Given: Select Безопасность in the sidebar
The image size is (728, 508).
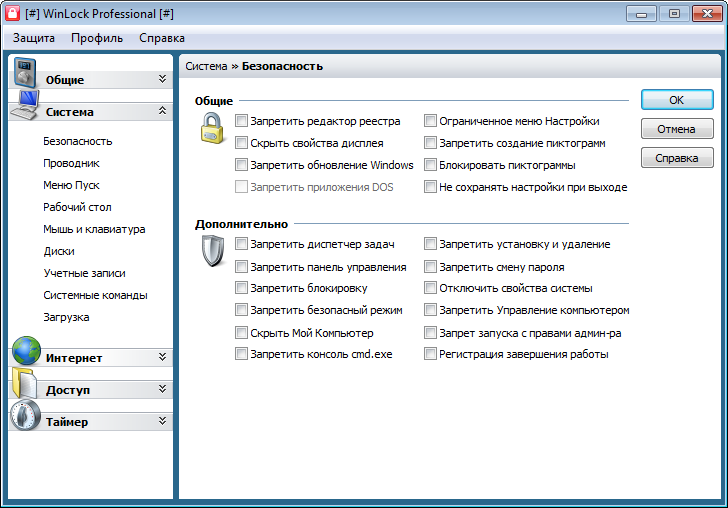Looking at the screenshot, I should pos(78,141).
